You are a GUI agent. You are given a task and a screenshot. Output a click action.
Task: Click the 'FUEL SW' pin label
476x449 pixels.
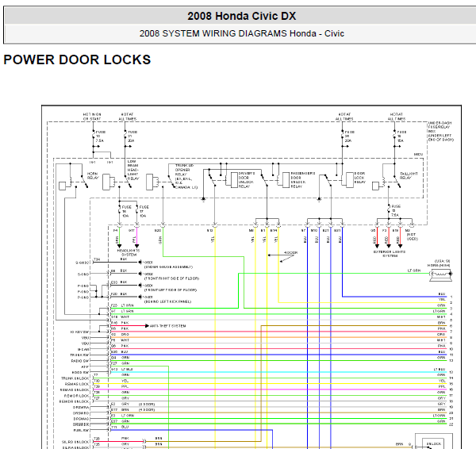pyautogui.click(x=81, y=430)
